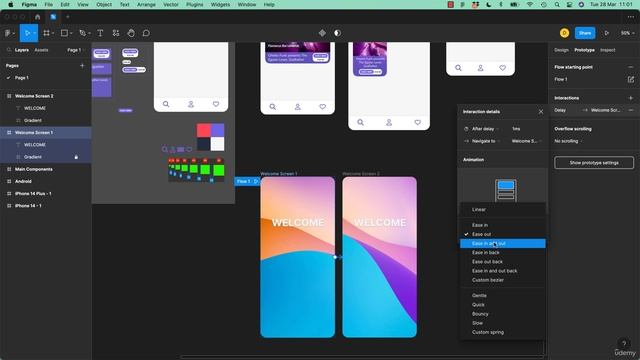Click the help question mark icon
The height and width of the screenshot is (360, 640).
(624, 344)
